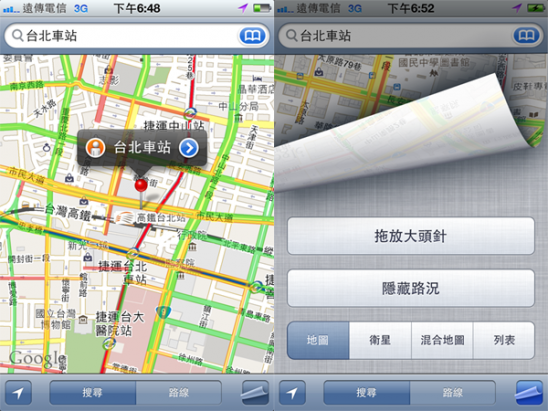Screen dimensions: 548x411
Task: Tap current location arrow on left screen
Action: 18,393
